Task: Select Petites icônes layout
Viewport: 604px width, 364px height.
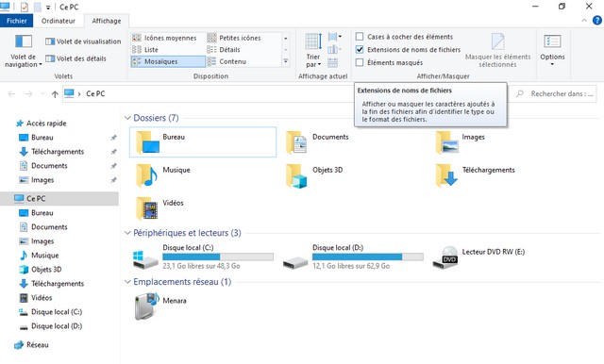Action: pos(234,38)
